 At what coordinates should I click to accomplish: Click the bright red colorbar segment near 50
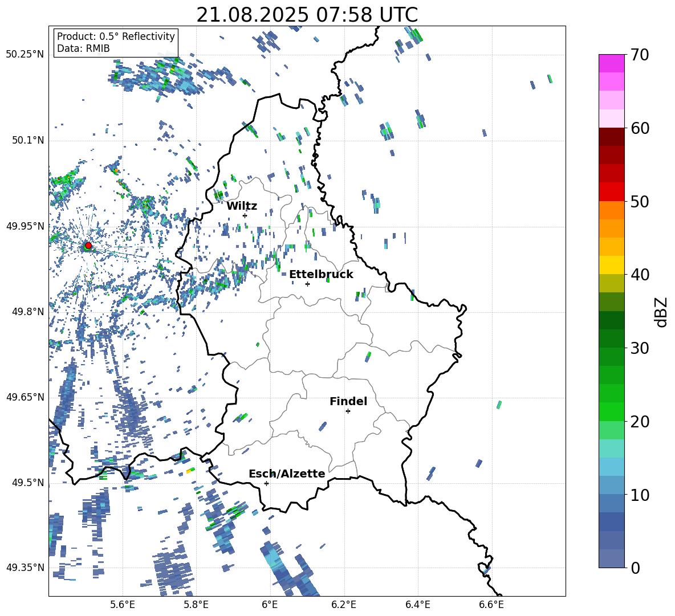(x=611, y=192)
